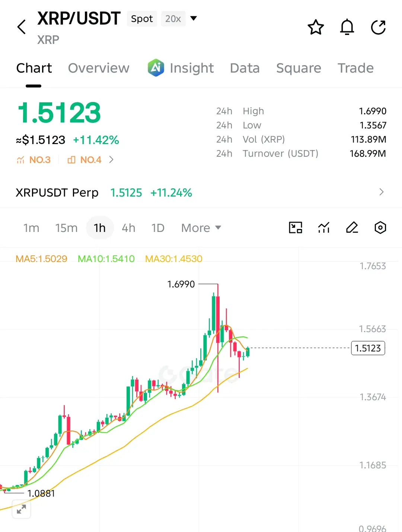The width and height of the screenshot is (402, 532).
Task: Tap the 24h Low value 1.3567
Action: (x=373, y=125)
